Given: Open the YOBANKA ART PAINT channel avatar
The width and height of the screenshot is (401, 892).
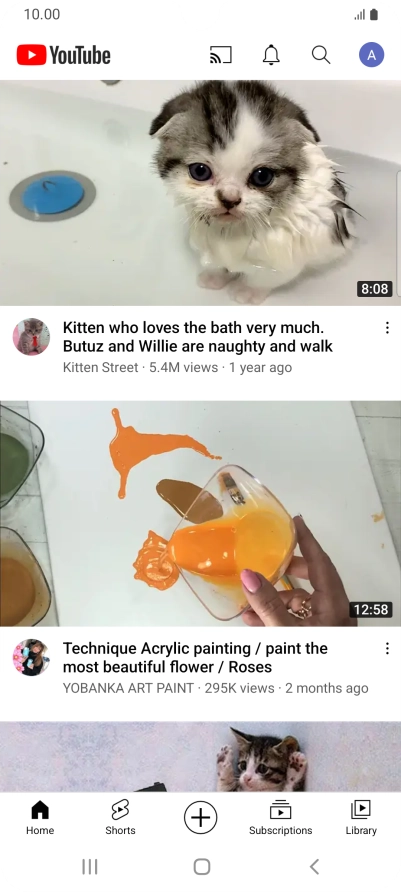Looking at the screenshot, I should click(x=31, y=658).
